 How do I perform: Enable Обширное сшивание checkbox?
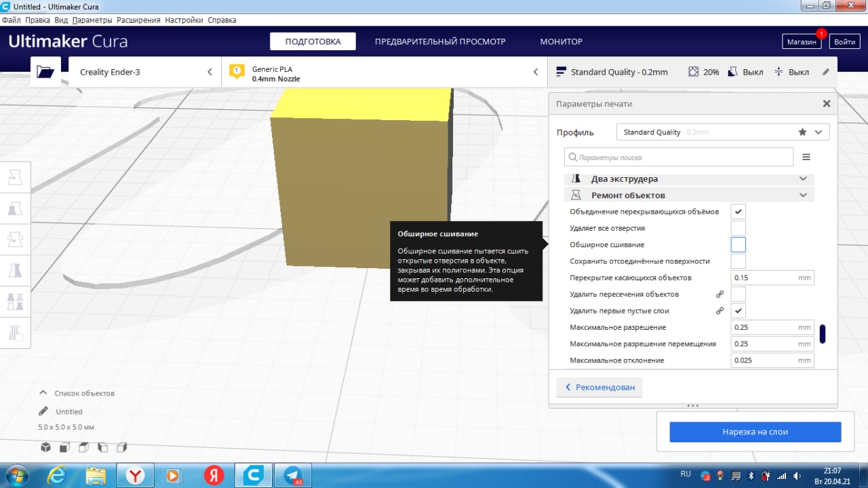point(738,244)
